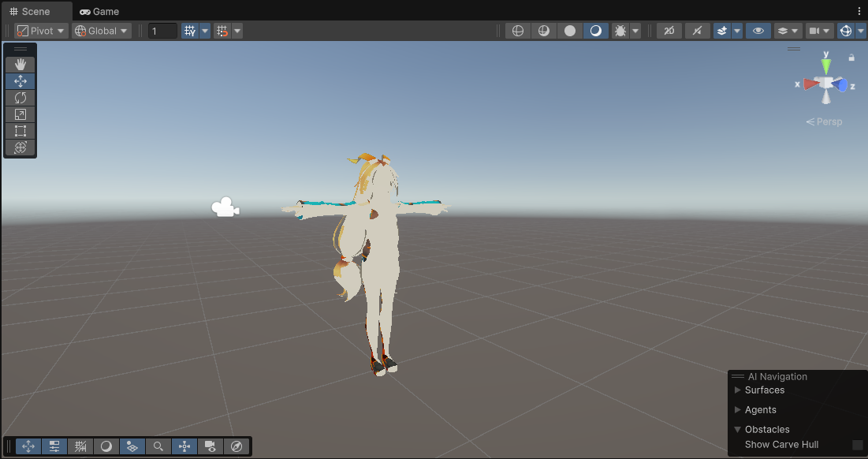Screen dimensions: 868x459
Task: Toggle Tools overlay in bottom overlay bar
Action: pos(28,446)
